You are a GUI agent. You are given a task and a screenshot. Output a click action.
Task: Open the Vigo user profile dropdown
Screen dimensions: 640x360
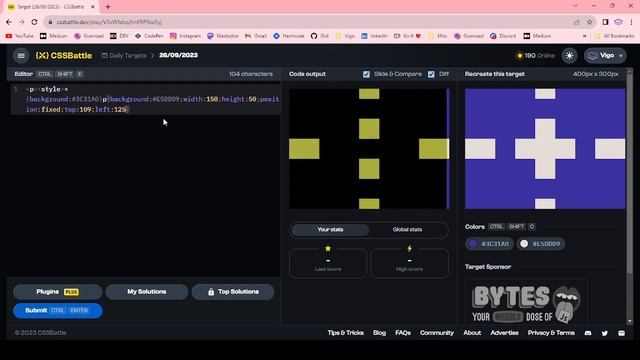pos(605,56)
